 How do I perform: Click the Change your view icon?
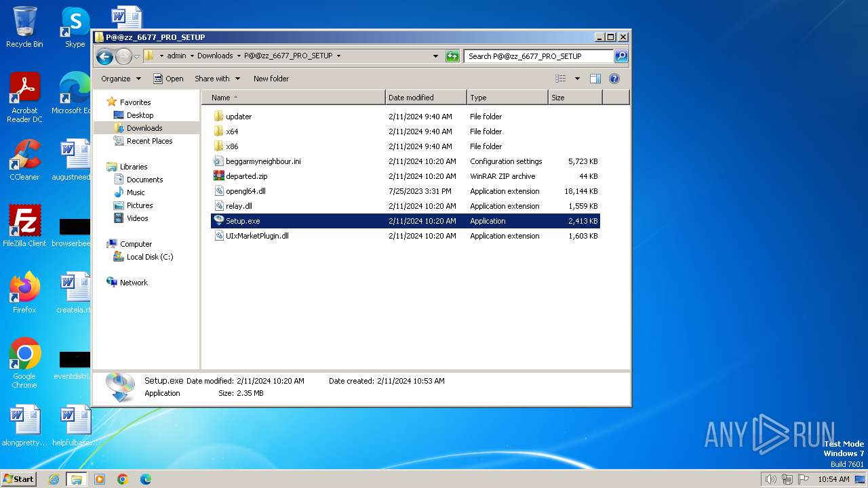561,79
